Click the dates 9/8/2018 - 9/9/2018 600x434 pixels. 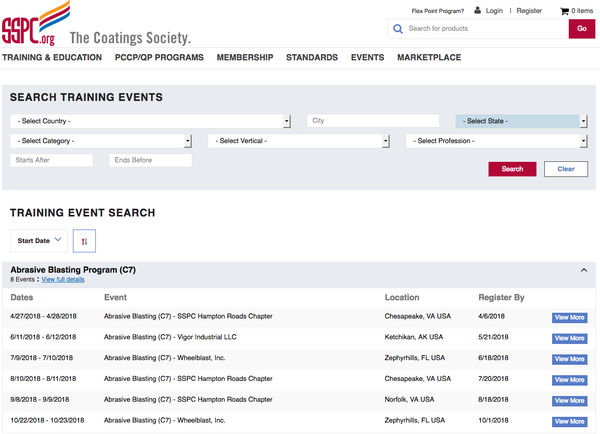tap(40, 400)
